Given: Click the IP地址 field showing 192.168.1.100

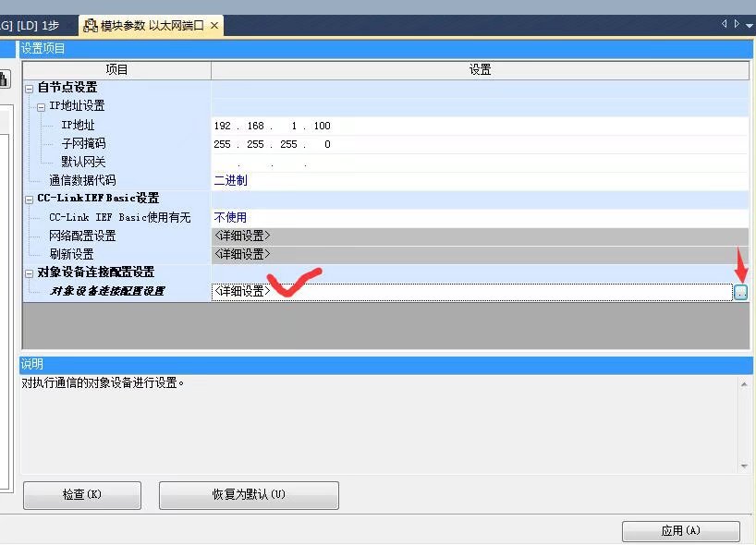Looking at the screenshot, I should pos(273,126).
